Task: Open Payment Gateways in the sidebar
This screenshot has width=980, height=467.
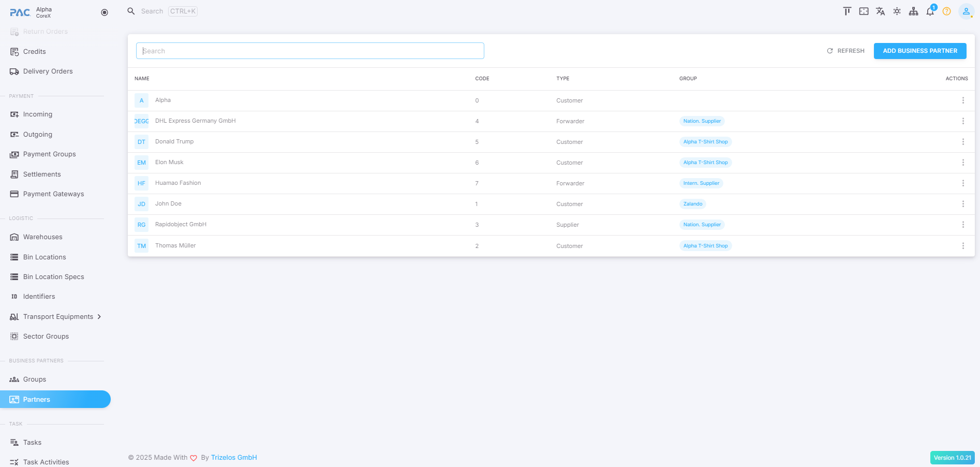Action: pos(53,194)
